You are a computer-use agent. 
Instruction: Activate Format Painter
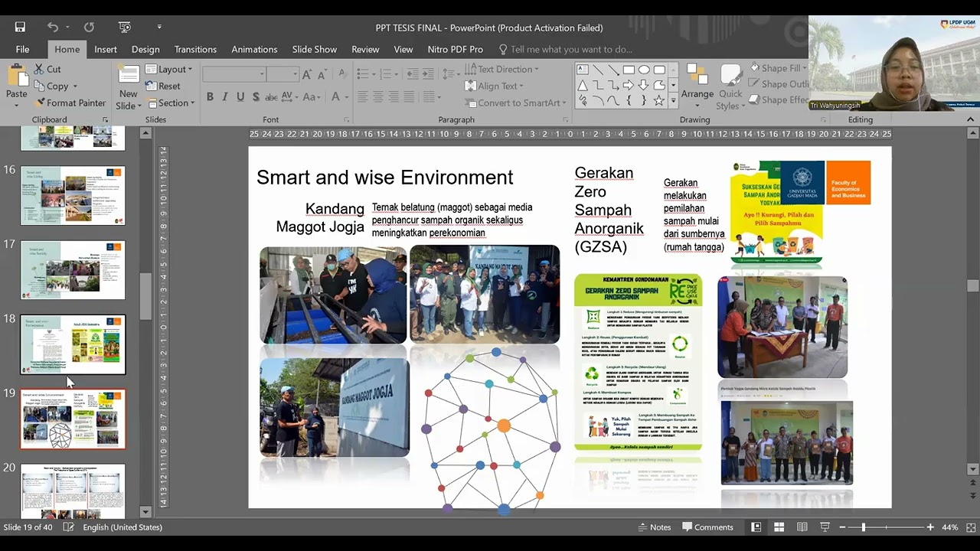(x=70, y=103)
